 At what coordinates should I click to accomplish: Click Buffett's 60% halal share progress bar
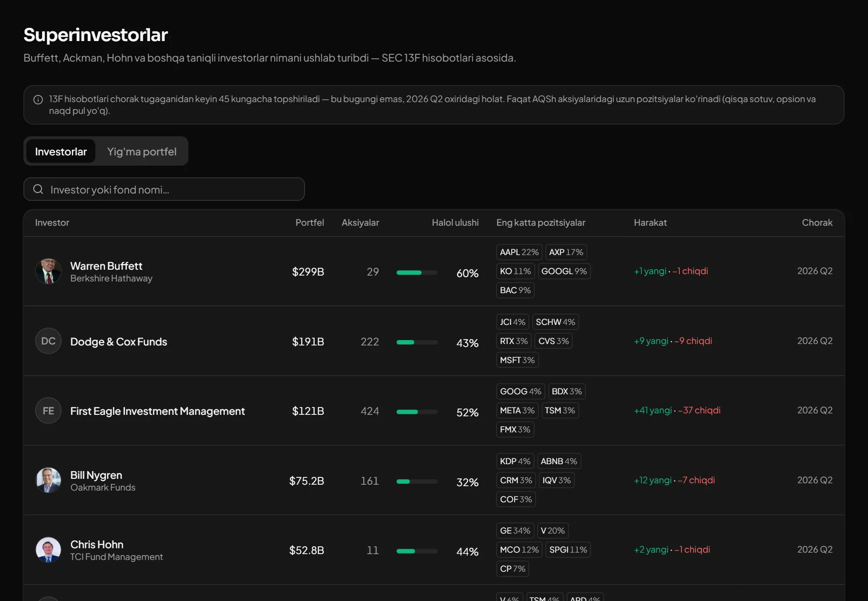[x=417, y=273]
